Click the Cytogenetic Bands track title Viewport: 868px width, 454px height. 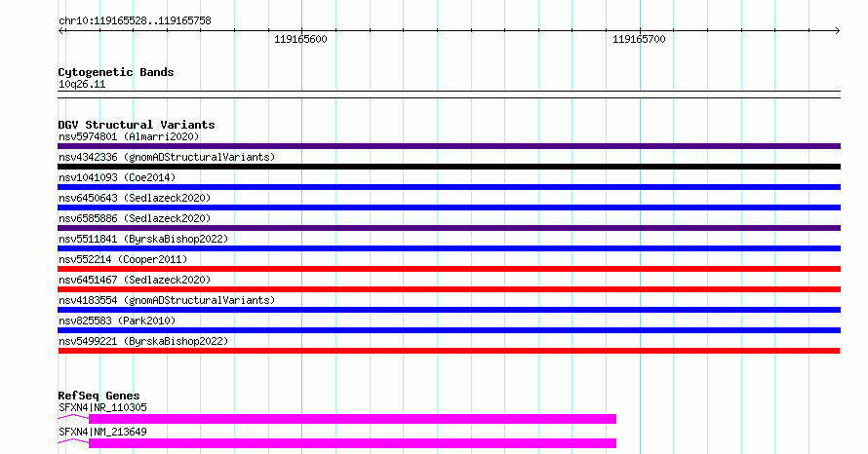pyautogui.click(x=116, y=72)
